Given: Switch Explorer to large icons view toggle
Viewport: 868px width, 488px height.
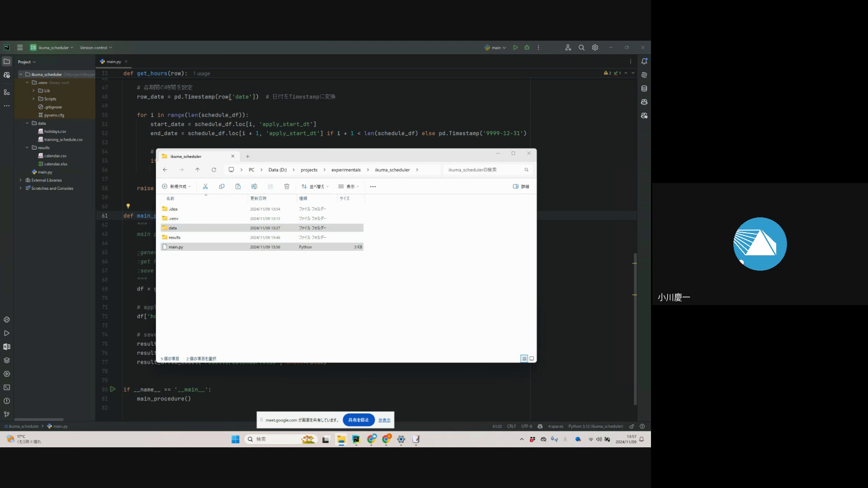Looking at the screenshot, I should coord(532,358).
